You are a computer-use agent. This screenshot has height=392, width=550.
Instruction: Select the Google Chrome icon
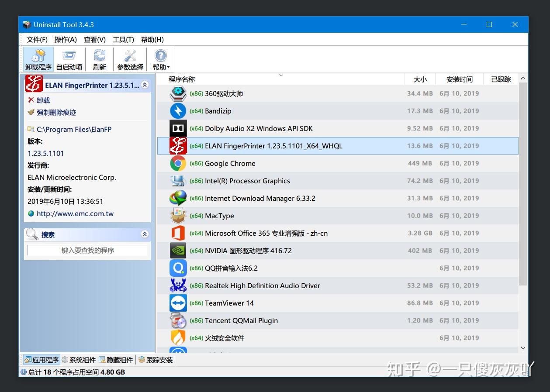click(178, 163)
